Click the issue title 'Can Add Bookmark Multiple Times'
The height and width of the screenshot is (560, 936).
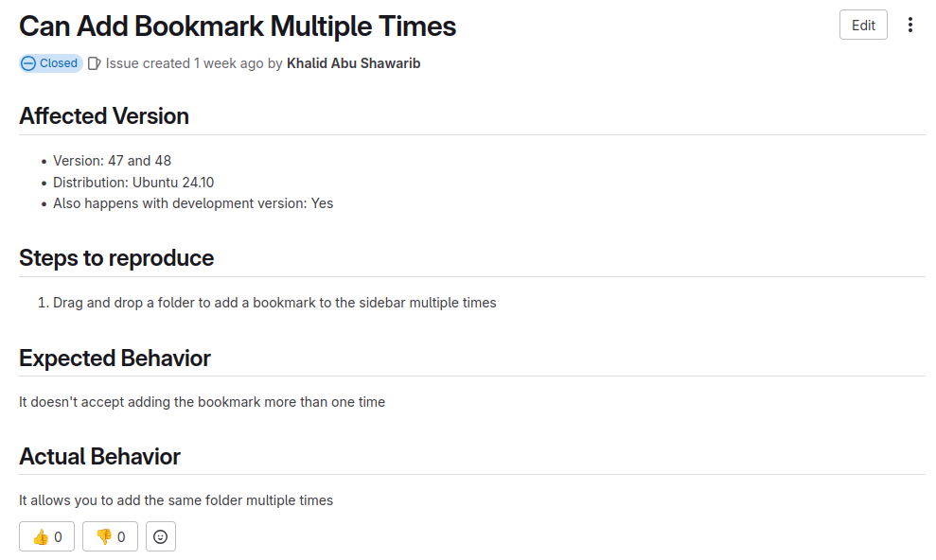click(x=238, y=26)
